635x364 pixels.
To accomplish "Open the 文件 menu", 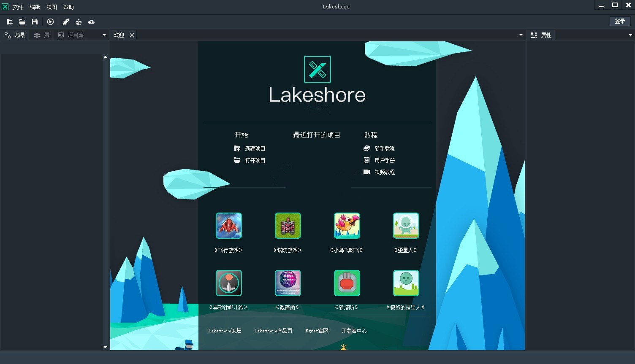I will point(17,7).
